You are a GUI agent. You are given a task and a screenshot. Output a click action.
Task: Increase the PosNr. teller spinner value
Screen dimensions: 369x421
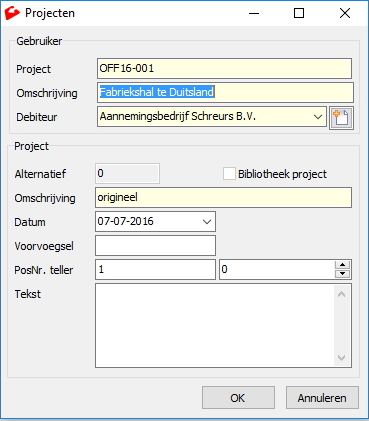tap(342, 265)
